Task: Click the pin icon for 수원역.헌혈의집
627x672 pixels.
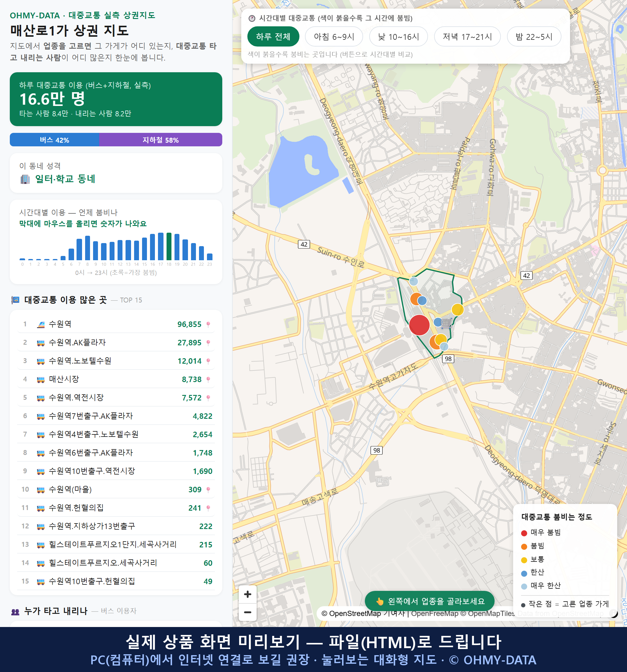Action: point(208,508)
